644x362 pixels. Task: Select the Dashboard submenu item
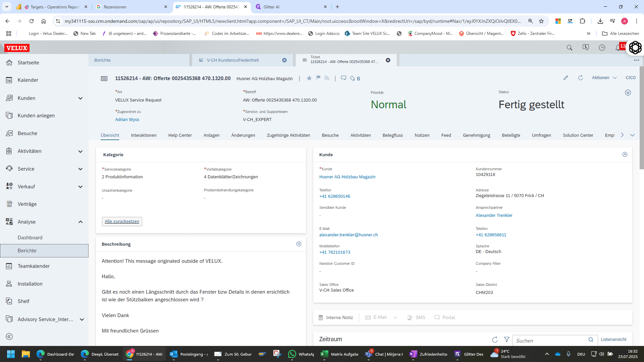point(30,238)
